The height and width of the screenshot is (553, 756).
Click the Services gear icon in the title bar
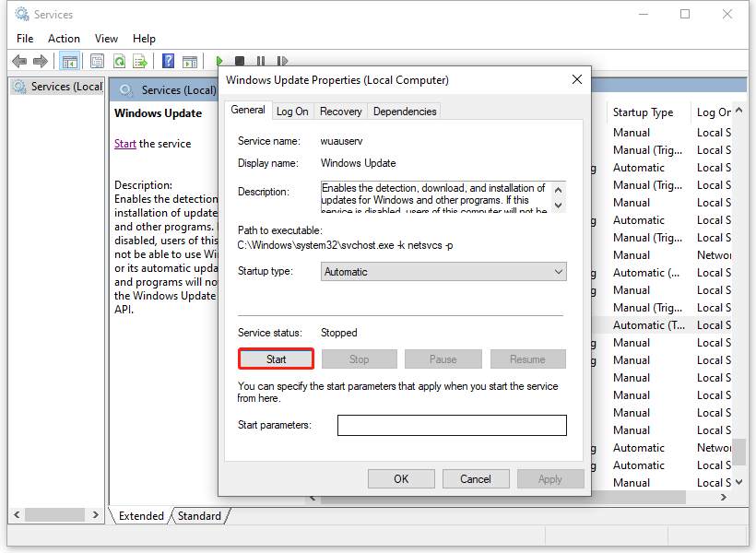[x=22, y=14]
